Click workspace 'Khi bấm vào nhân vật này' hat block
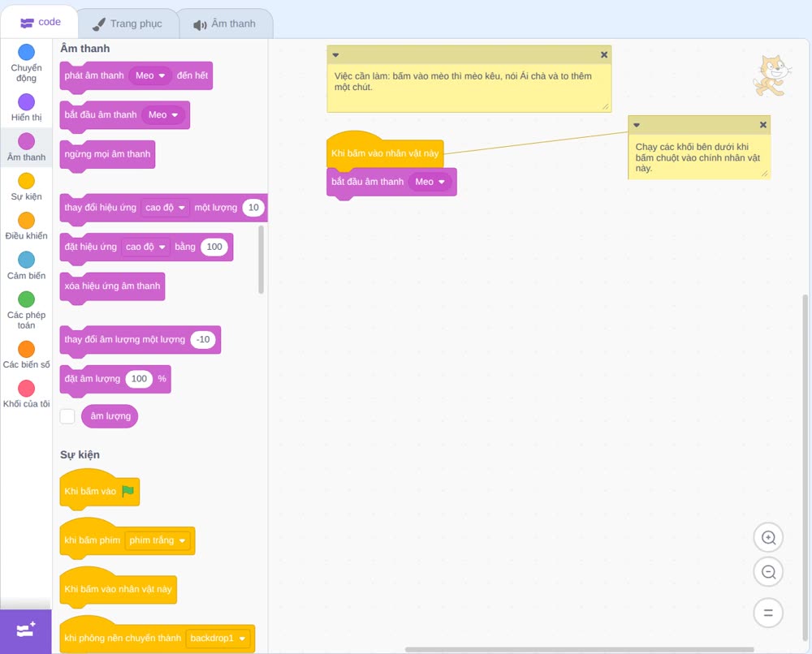 [385, 151]
